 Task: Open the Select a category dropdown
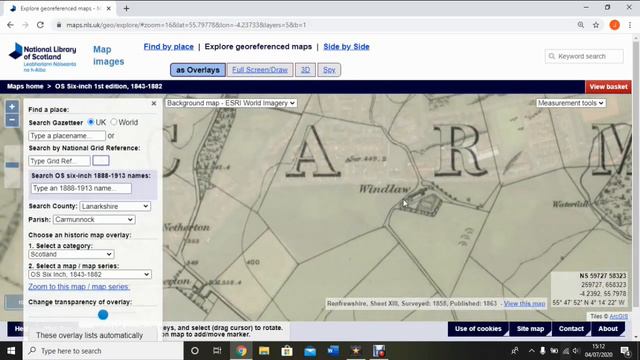coord(71,254)
